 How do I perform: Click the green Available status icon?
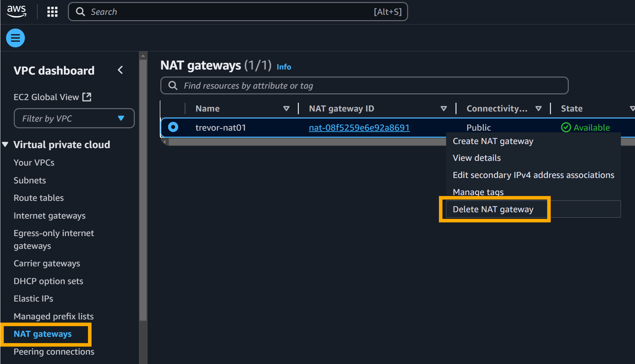pos(566,127)
